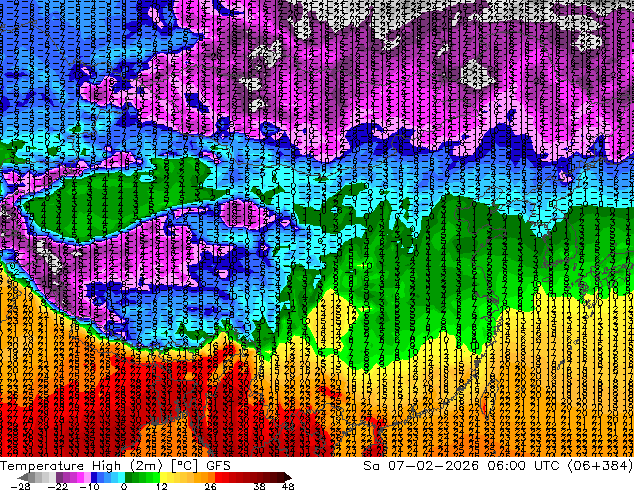
Task: Click the dark green legend swatch right of 0
Action: pyautogui.click(x=129, y=477)
